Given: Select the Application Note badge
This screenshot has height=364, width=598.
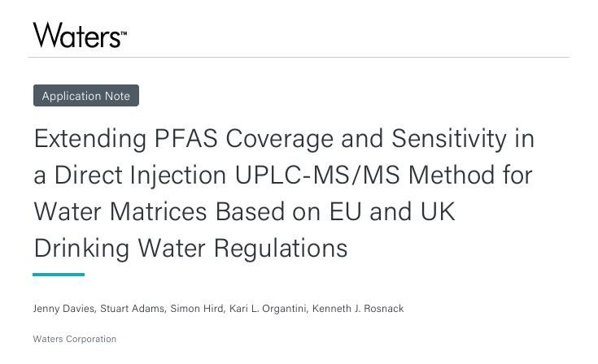Looking at the screenshot, I should click(x=86, y=96).
